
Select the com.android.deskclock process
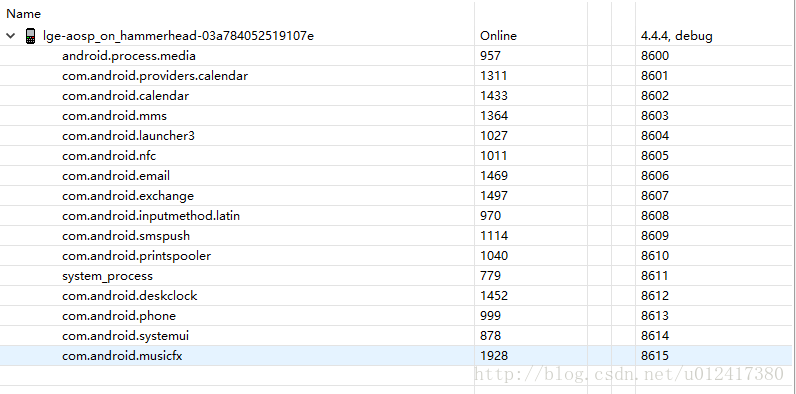point(129,296)
